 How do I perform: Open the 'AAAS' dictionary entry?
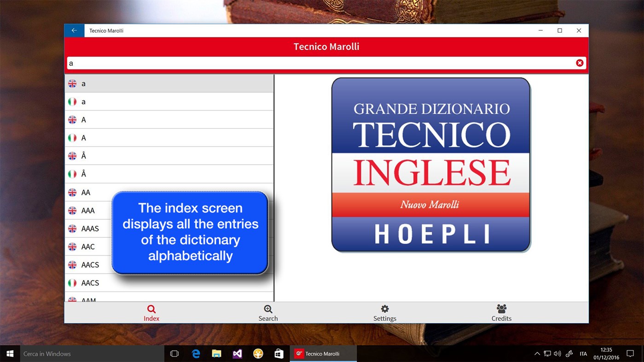coord(92,228)
